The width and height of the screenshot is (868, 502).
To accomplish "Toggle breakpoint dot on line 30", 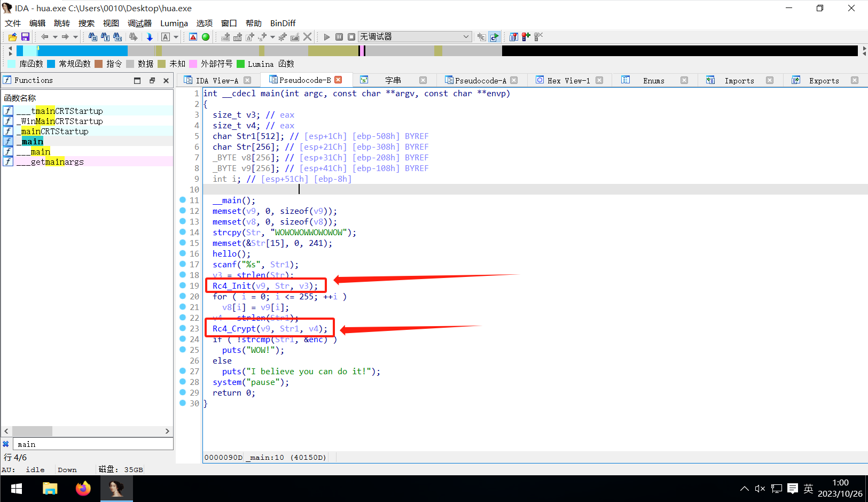I will (x=183, y=403).
